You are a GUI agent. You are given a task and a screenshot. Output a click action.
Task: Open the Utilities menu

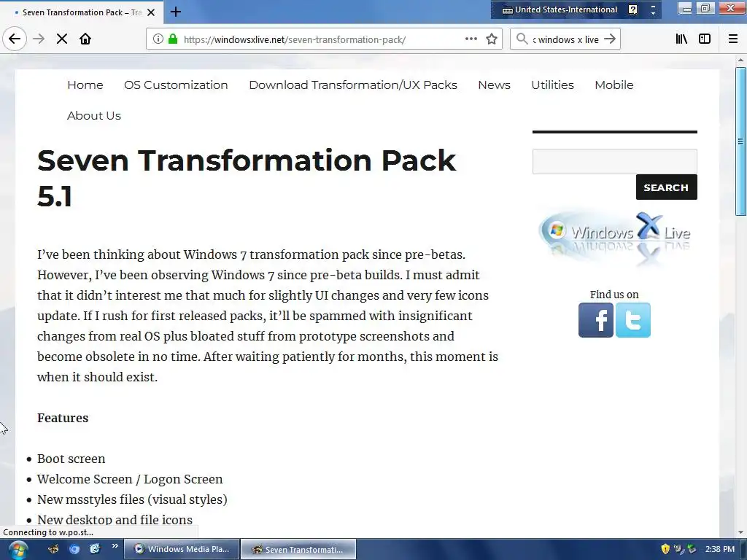click(x=552, y=85)
